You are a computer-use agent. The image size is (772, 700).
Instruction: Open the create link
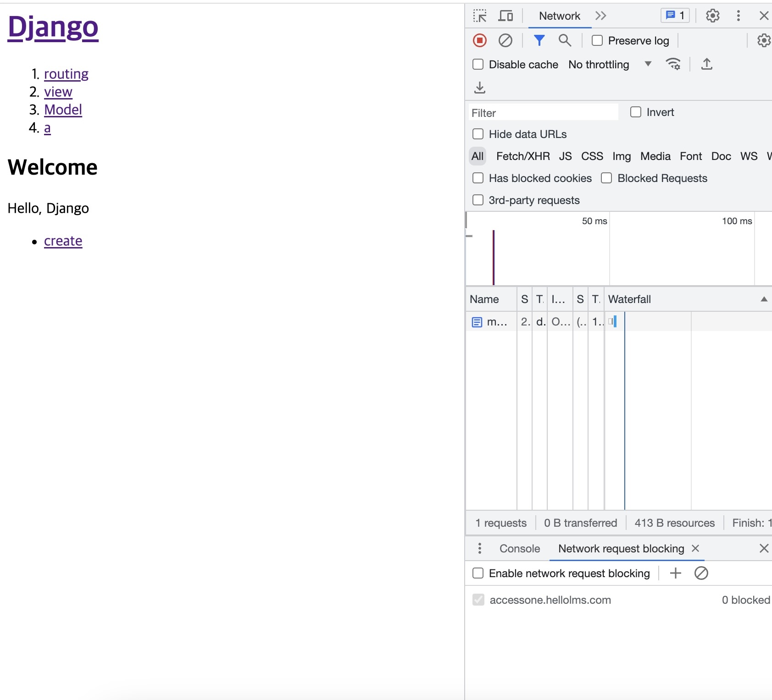coord(63,241)
